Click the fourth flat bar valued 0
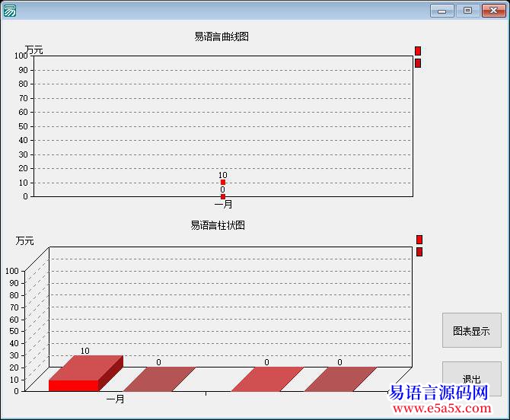 (340, 378)
